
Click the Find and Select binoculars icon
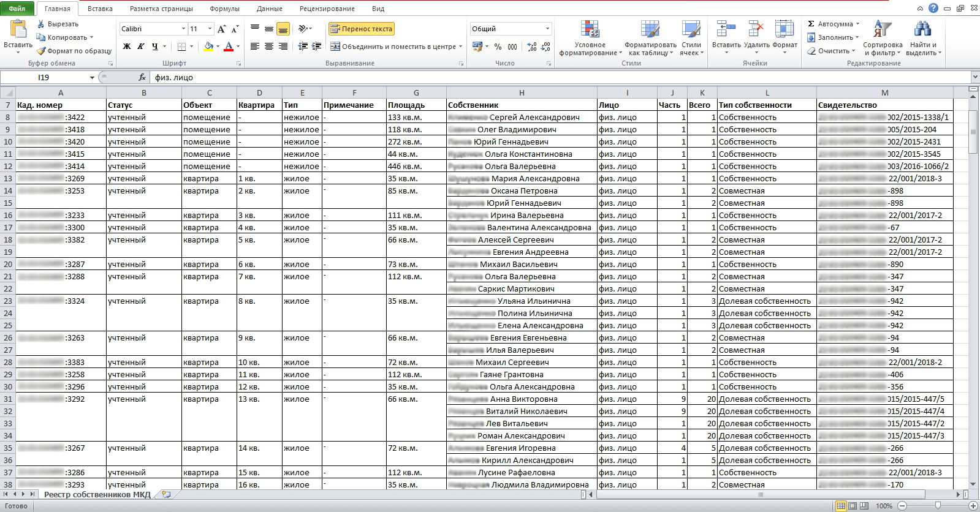[x=922, y=29]
